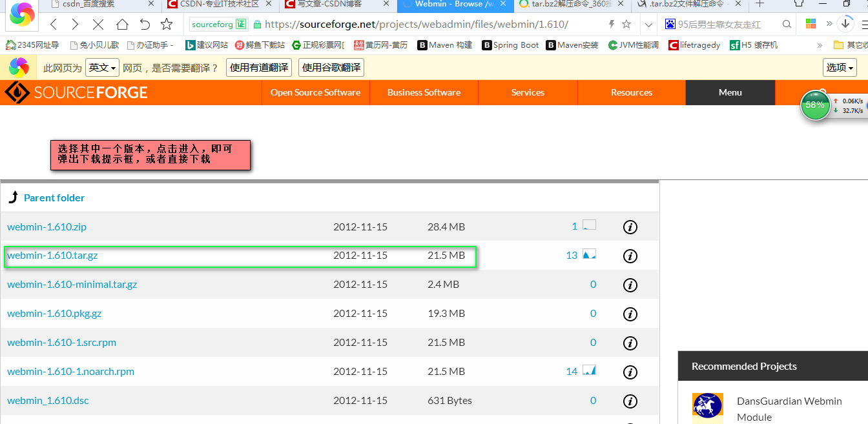Click info icon for webmin-1.610.tar.gz

click(630, 256)
